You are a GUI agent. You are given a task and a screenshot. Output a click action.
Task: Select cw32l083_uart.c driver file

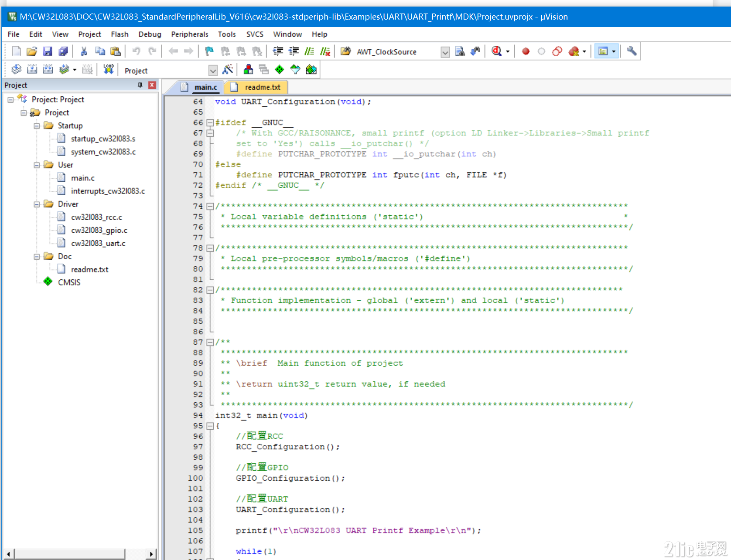coord(98,243)
